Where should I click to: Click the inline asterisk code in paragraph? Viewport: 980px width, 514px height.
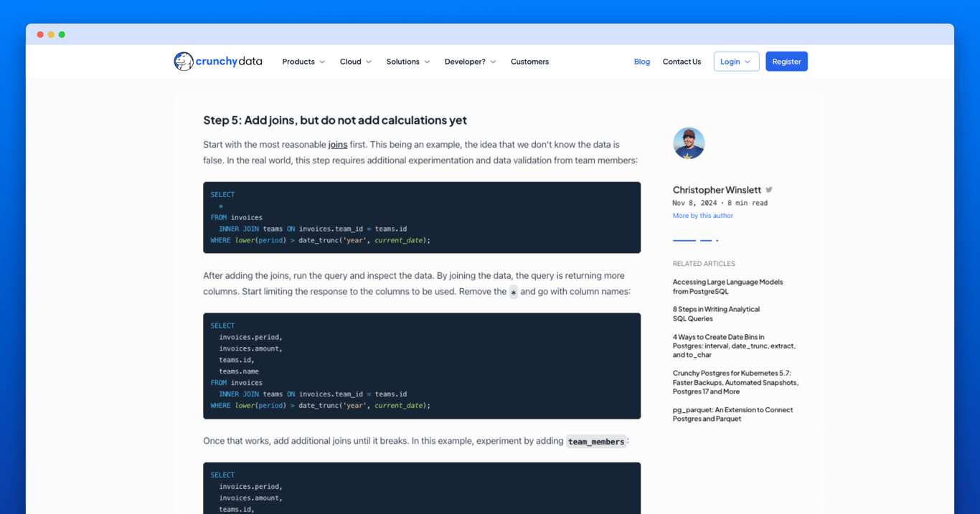pos(514,292)
